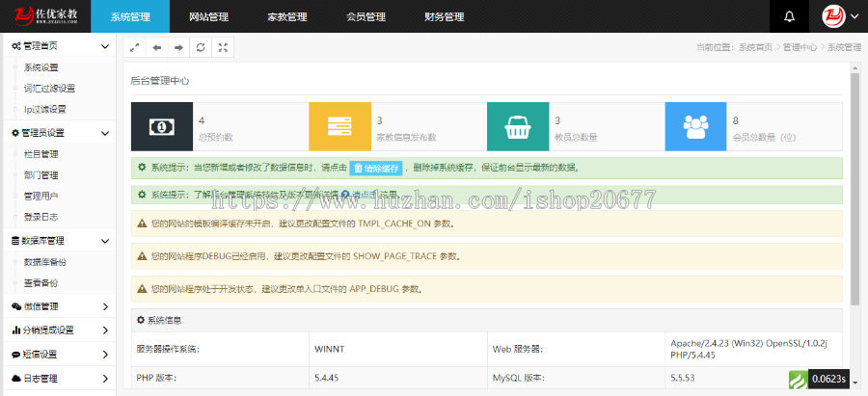868x396 pixels.
Task: Collapse the 数据库管理 section
Action: coord(58,241)
